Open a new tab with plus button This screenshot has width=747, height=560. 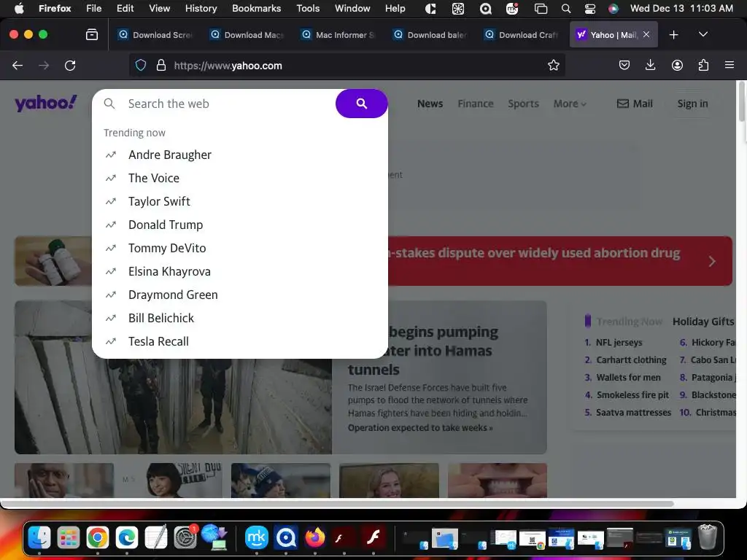coord(673,35)
